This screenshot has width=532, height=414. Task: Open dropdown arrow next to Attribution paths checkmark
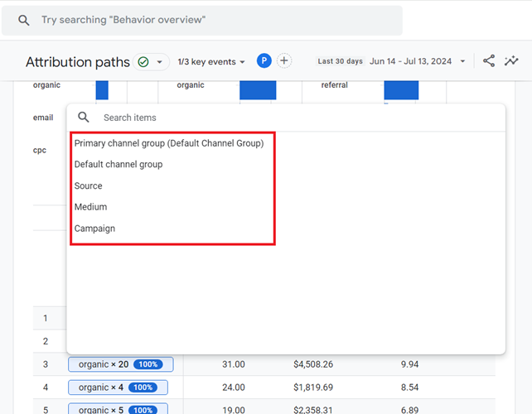tap(159, 62)
